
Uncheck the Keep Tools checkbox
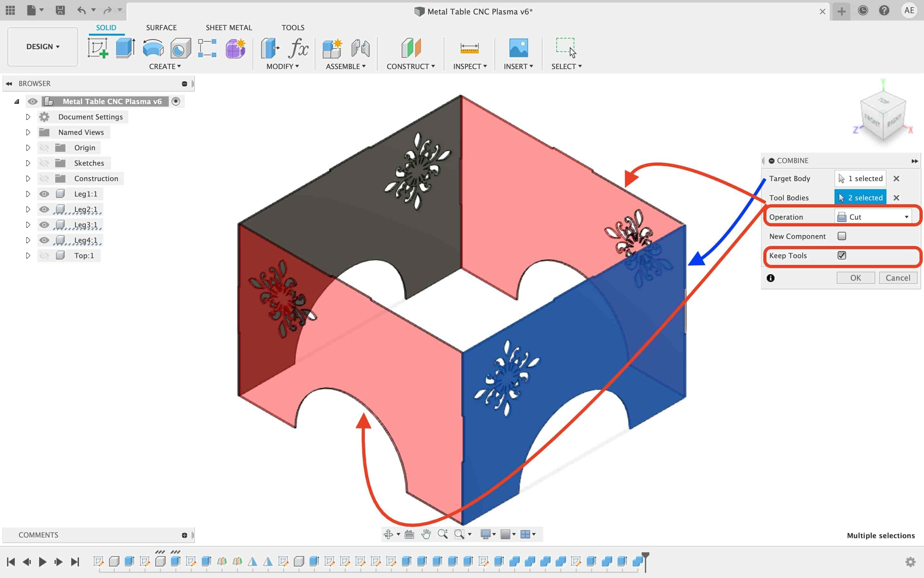coord(842,255)
